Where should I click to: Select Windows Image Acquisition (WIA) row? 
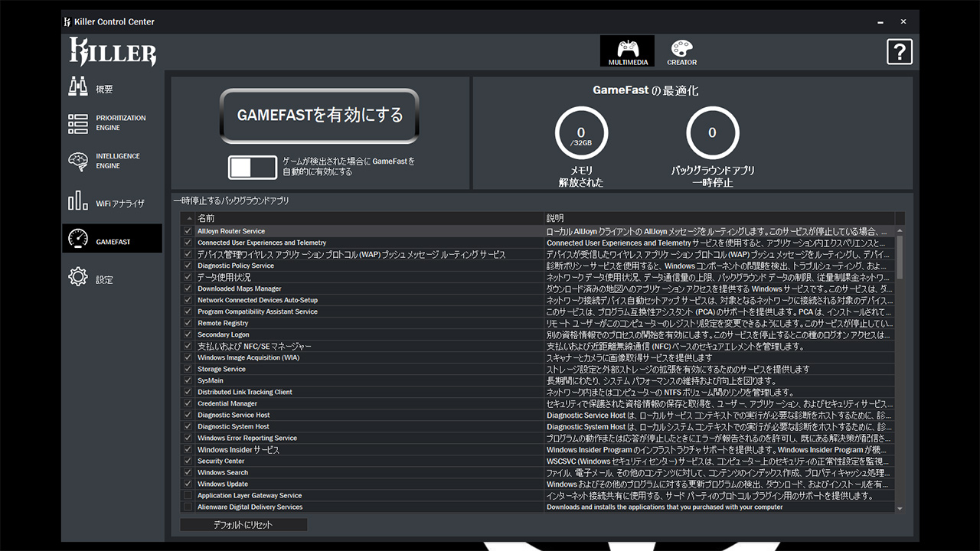click(x=537, y=357)
